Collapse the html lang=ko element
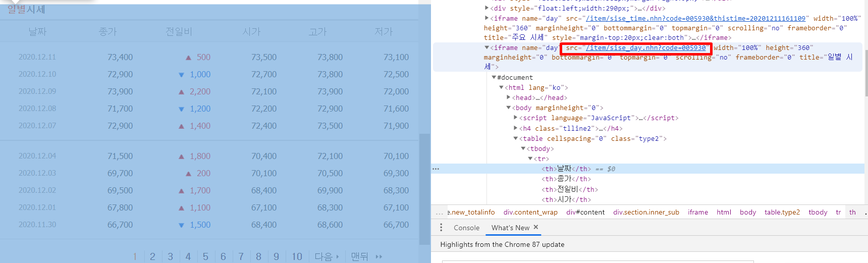 [x=501, y=87]
